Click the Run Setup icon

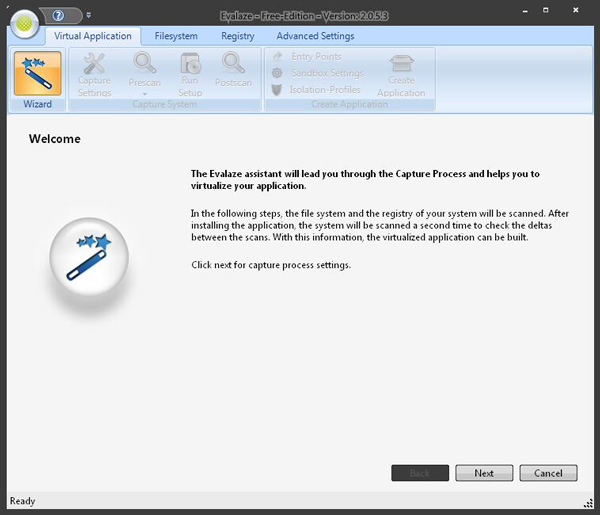point(190,63)
